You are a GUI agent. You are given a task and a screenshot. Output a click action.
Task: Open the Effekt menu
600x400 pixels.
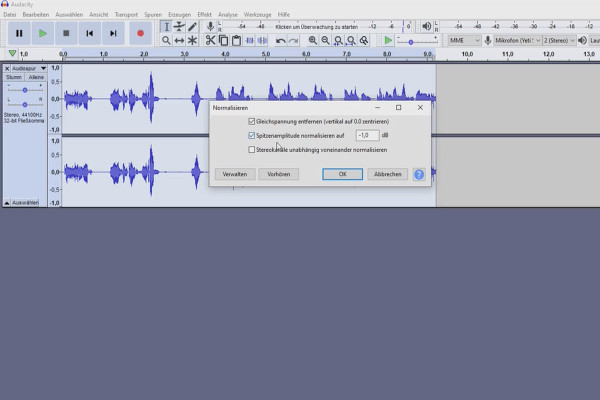click(204, 15)
